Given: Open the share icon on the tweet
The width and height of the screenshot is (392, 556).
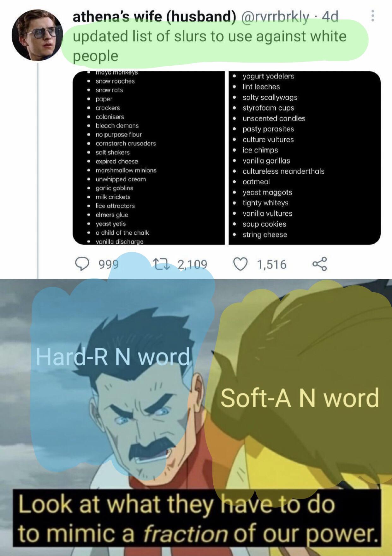Looking at the screenshot, I should pyautogui.click(x=319, y=264).
